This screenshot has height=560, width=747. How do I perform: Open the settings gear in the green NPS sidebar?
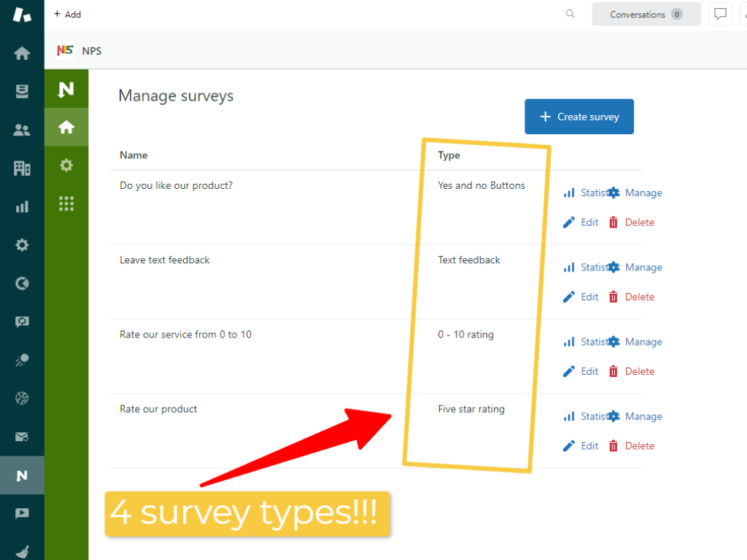pos(66,165)
